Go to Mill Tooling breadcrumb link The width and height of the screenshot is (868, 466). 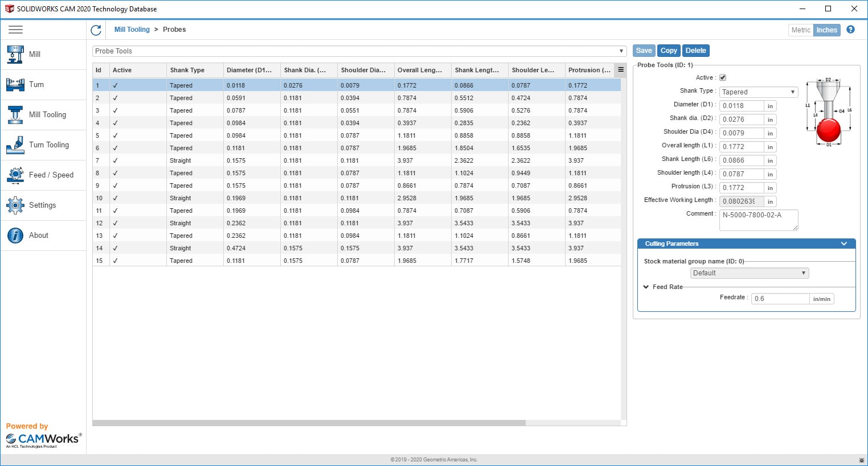click(132, 30)
